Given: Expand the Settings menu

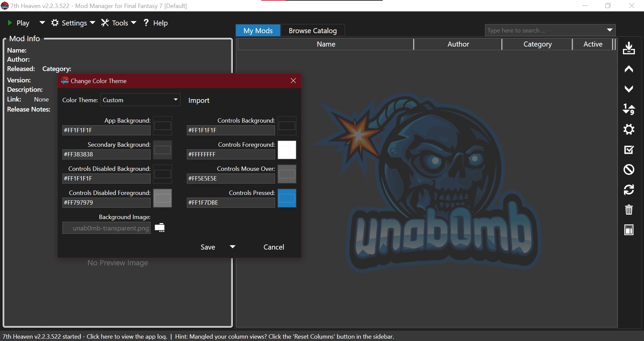Looking at the screenshot, I should [x=93, y=23].
